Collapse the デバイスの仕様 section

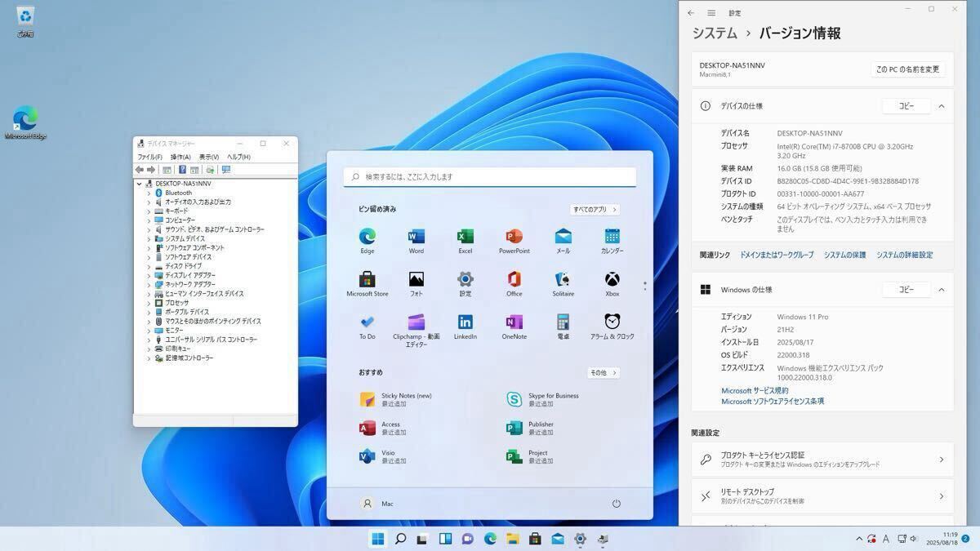tap(941, 106)
